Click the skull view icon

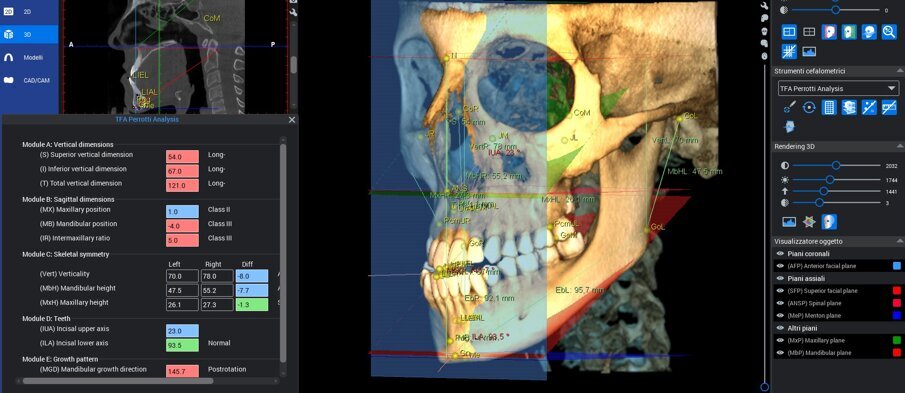click(x=869, y=32)
